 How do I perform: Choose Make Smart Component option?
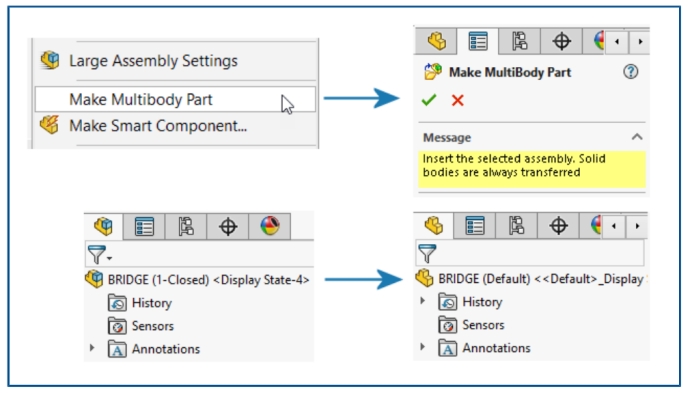pyautogui.click(x=158, y=126)
